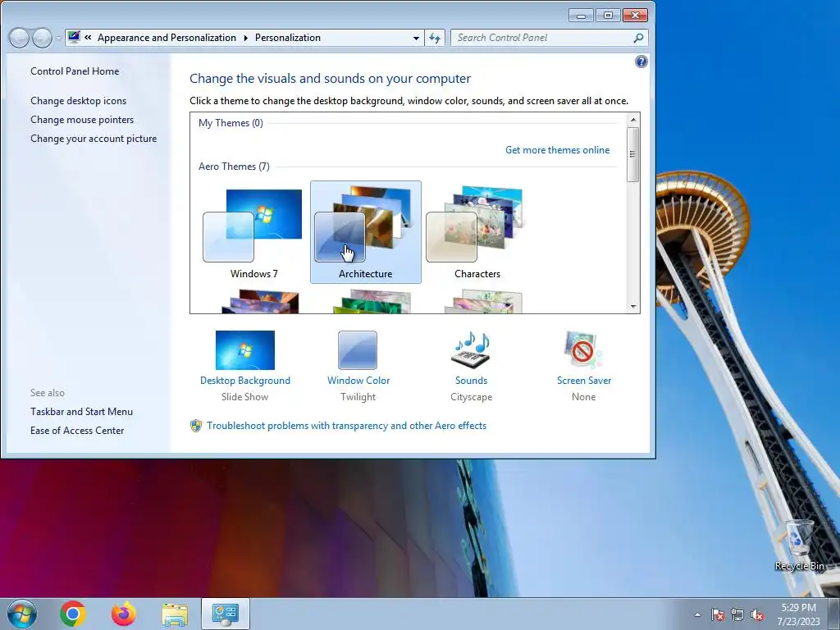
Task: Open Screen Saver settings icon
Action: click(x=583, y=350)
